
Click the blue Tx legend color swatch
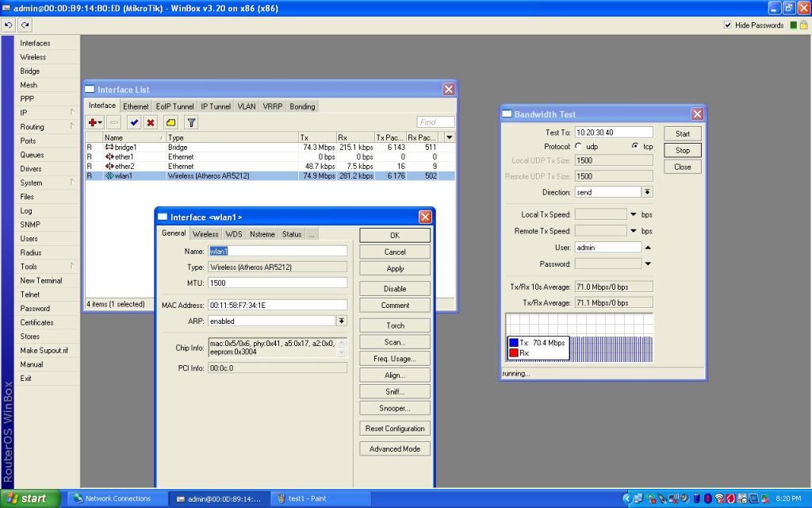513,343
